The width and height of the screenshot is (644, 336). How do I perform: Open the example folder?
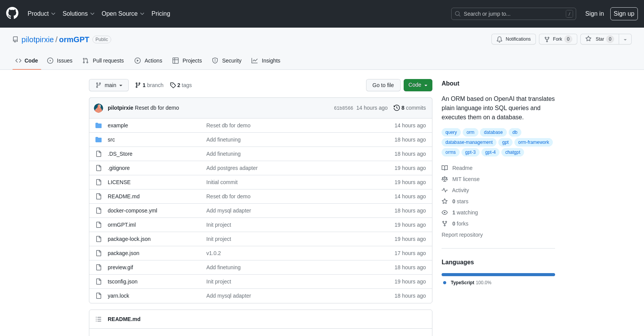click(118, 125)
